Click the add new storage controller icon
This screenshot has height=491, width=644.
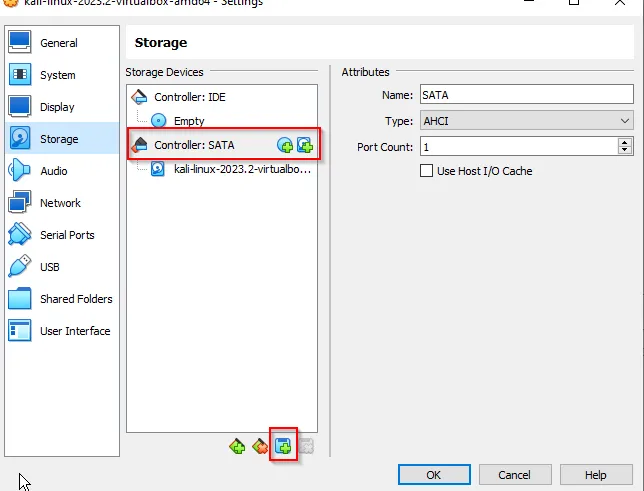point(237,447)
